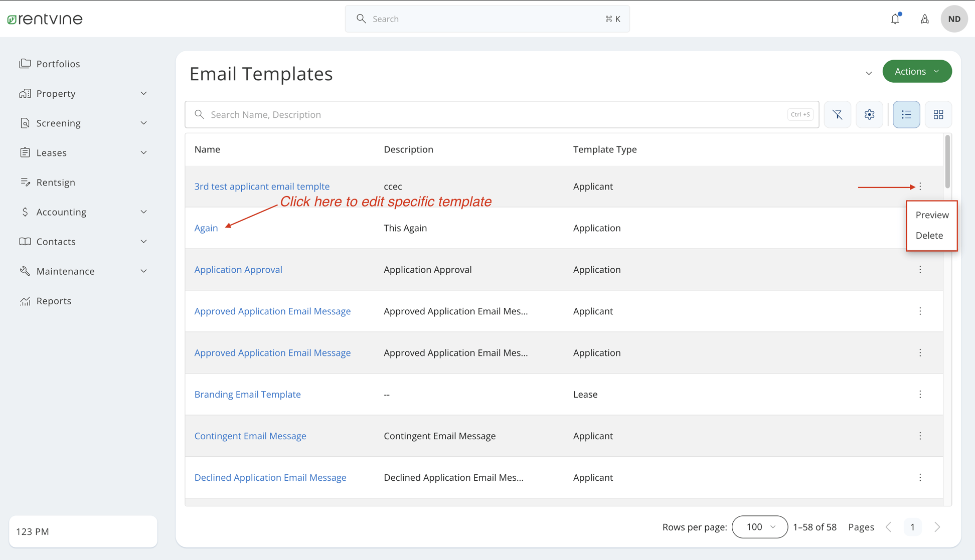Open three-dot menu for Contingent Email Message
Image resolution: width=975 pixels, height=560 pixels.
(920, 436)
